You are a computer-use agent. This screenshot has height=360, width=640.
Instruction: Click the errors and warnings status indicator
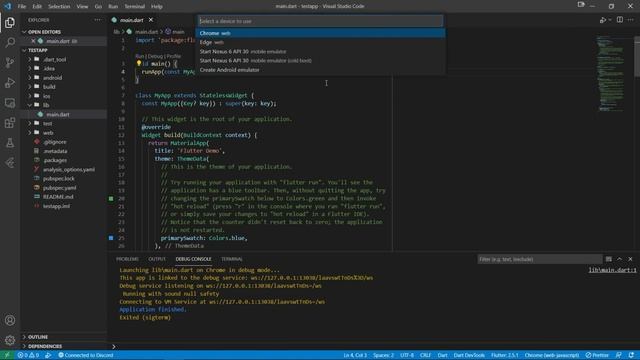(x=28, y=355)
